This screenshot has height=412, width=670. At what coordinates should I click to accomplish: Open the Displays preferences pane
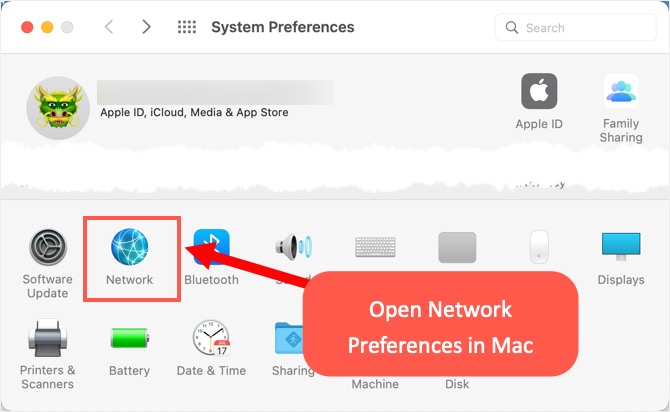(621, 258)
